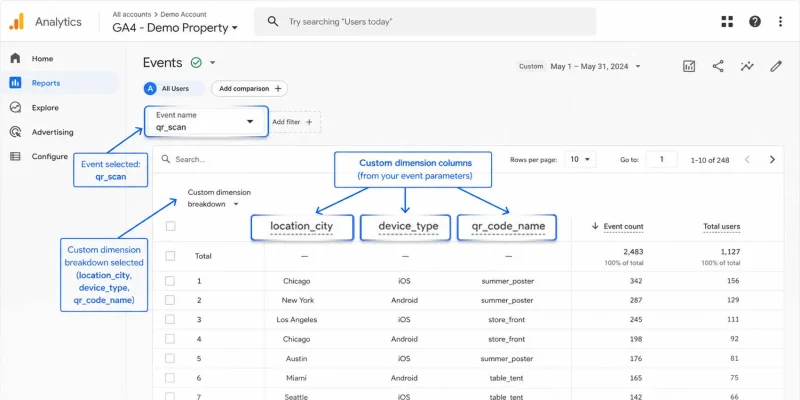Click the share report icon
Viewport: 800px width, 400px height.
click(x=718, y=66)
